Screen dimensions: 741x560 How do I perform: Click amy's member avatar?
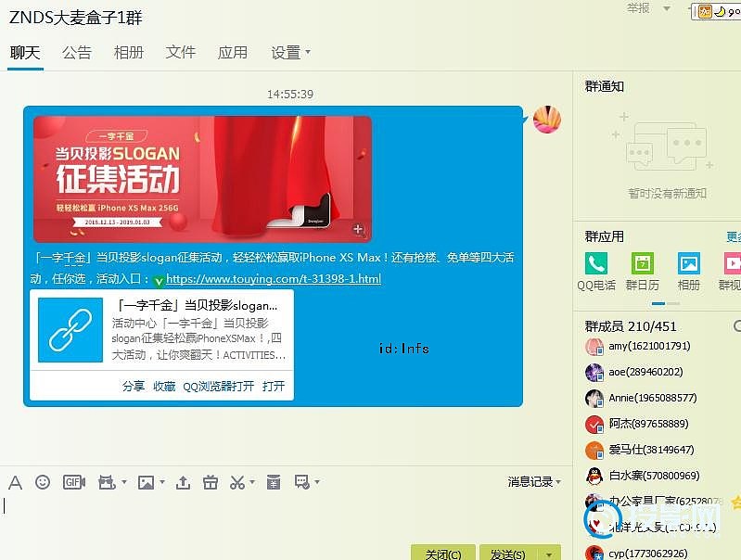click(x=594, y=347)
